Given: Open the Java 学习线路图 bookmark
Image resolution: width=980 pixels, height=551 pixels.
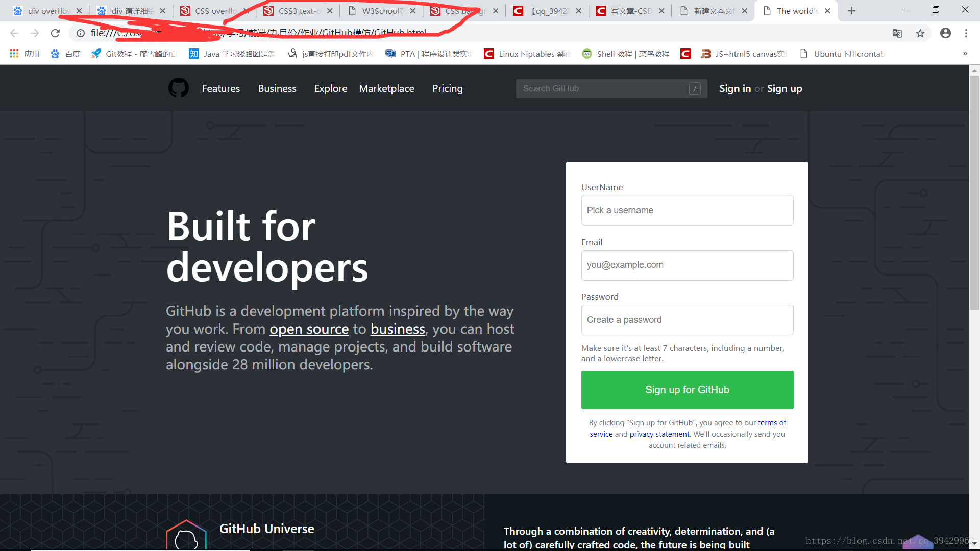Looking at the screenshot, I should (232, 54).
